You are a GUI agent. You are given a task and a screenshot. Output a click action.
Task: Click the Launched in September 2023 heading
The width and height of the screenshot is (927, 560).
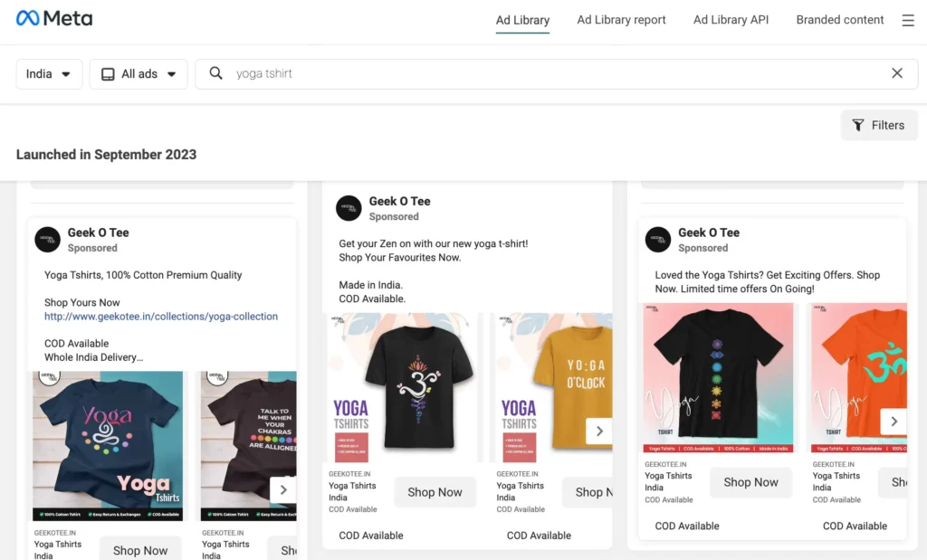pyautogui.click(x=107, y=155)
